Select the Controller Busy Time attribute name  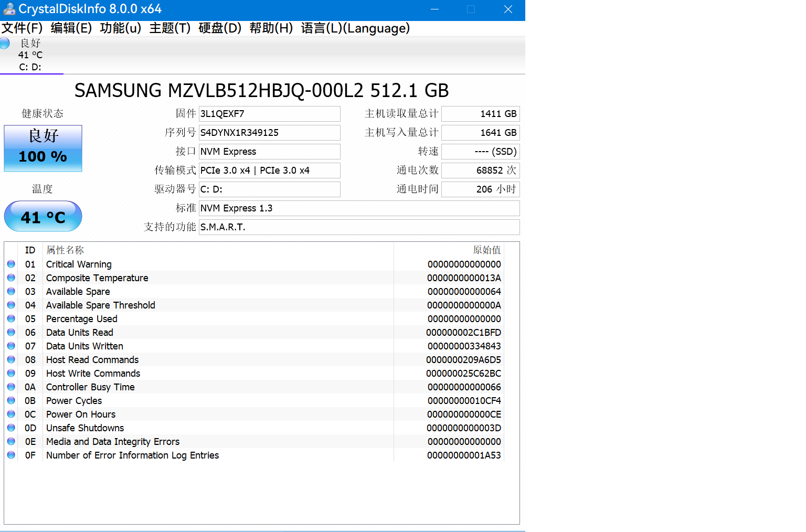(x=90, y=387)
